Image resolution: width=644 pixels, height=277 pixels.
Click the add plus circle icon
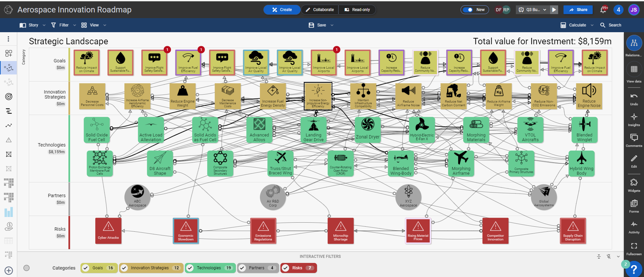(9, 270)
